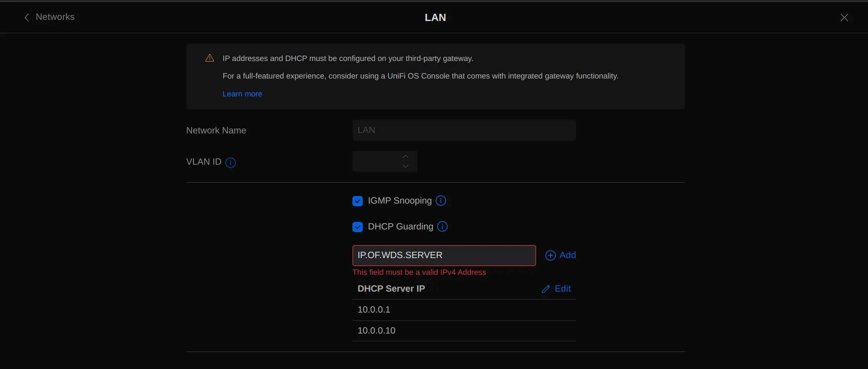Decrement VLAN ID with the down arrow
The height and width of the screenshot is (369, 868).
tap(405, 166)
